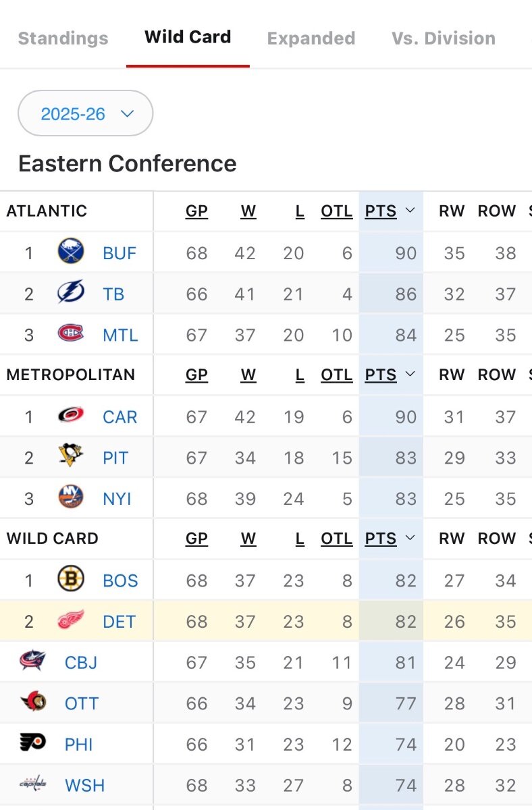532x810 pixels.
Task: Open the Vs. Division tab
Action: click(x=444, y=38)
